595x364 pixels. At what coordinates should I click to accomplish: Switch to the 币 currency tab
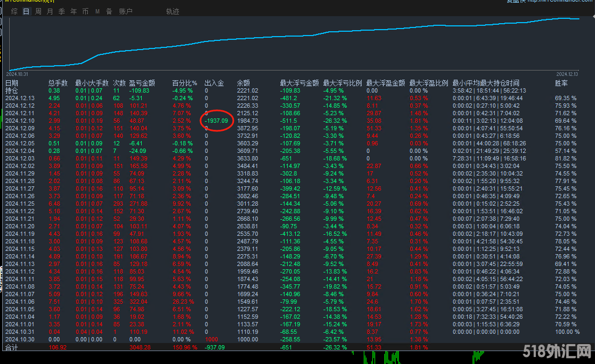click(x=86, y=11)
